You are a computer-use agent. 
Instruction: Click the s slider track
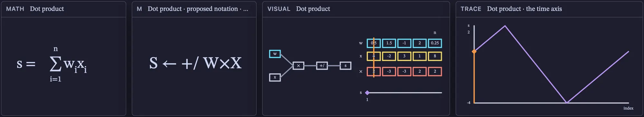point(404,93)
